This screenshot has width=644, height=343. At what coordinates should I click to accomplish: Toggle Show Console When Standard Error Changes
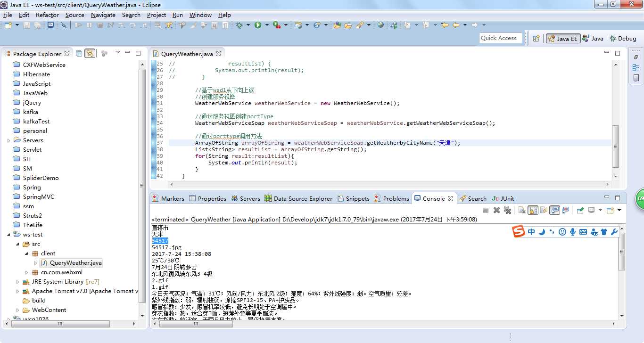pyautogui.click(x=566, y=210)
